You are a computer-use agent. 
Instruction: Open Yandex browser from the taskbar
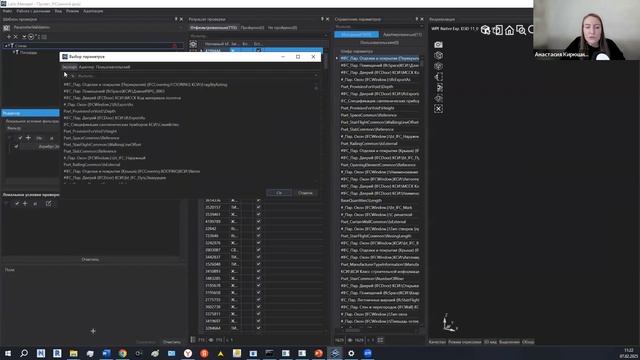188,353
